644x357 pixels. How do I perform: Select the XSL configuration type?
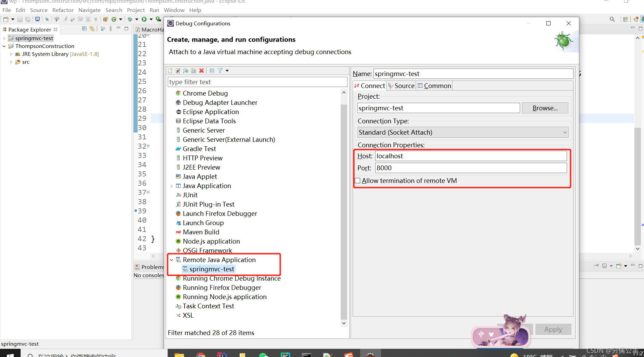188,315
